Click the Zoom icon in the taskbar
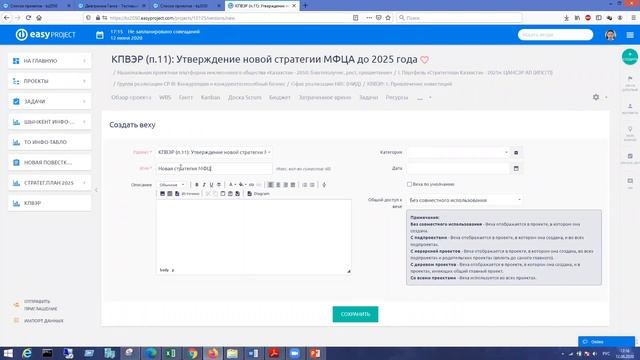Image resolution: width=640 pixels, height=360 pixels. tap(295, 353)
